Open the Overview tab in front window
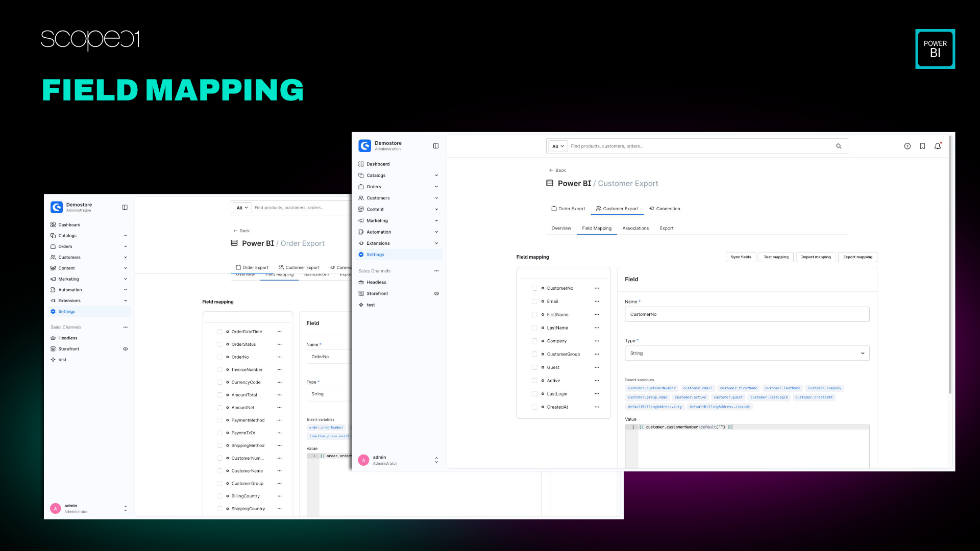 (x=561, y=228)
